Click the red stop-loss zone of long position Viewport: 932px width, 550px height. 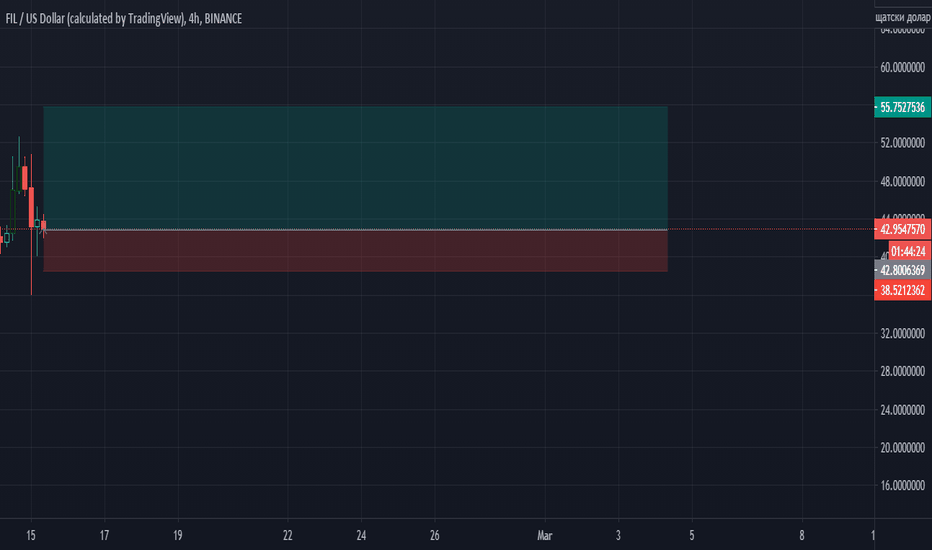point(355,251)
